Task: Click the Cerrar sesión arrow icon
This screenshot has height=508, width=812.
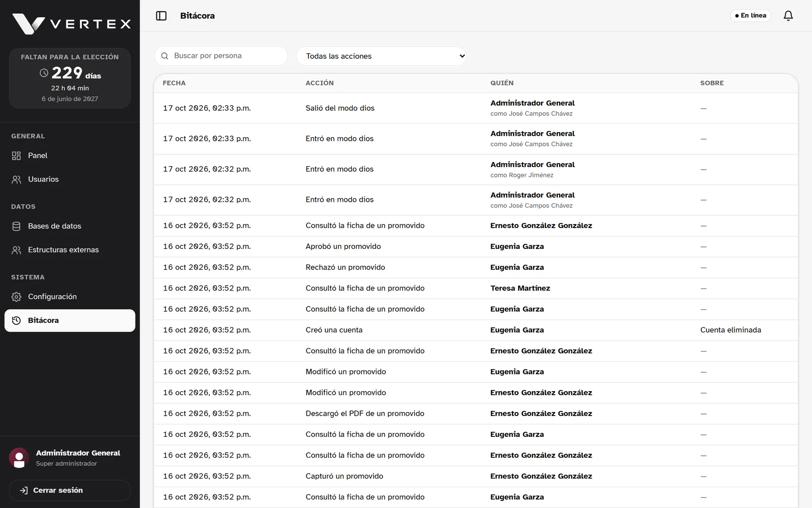Action: [23, 490]
